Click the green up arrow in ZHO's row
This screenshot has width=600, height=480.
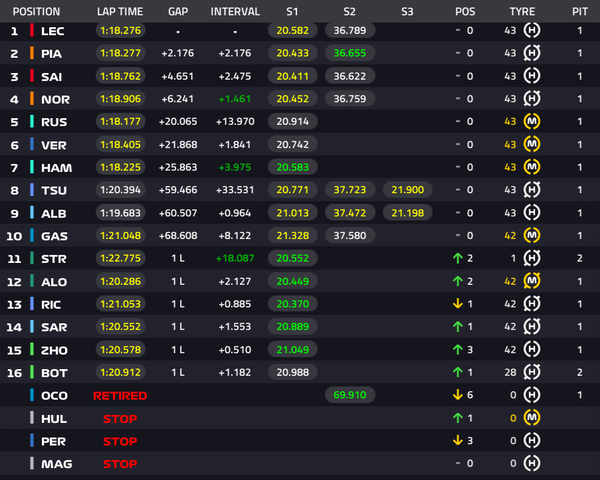[458, 349]
